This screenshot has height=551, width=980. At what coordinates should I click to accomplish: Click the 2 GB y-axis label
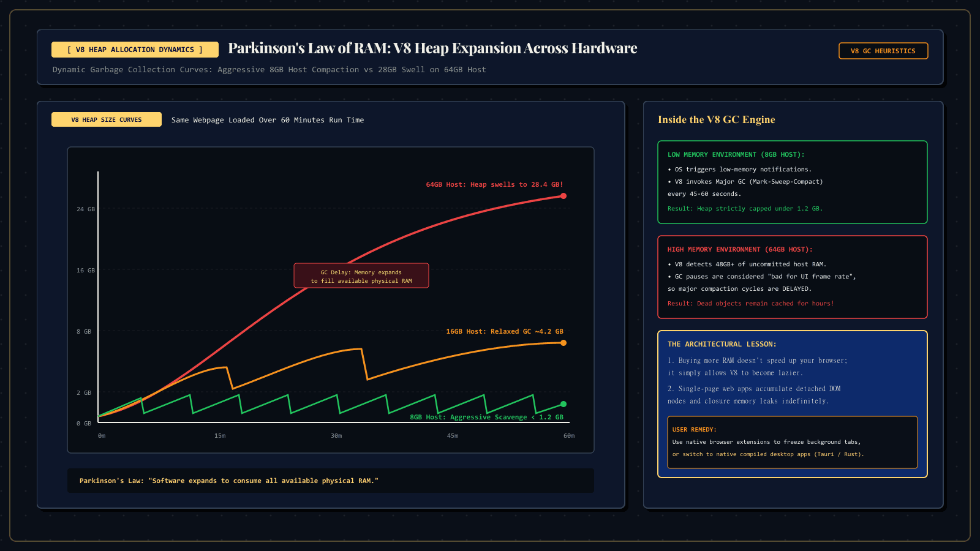84,392
